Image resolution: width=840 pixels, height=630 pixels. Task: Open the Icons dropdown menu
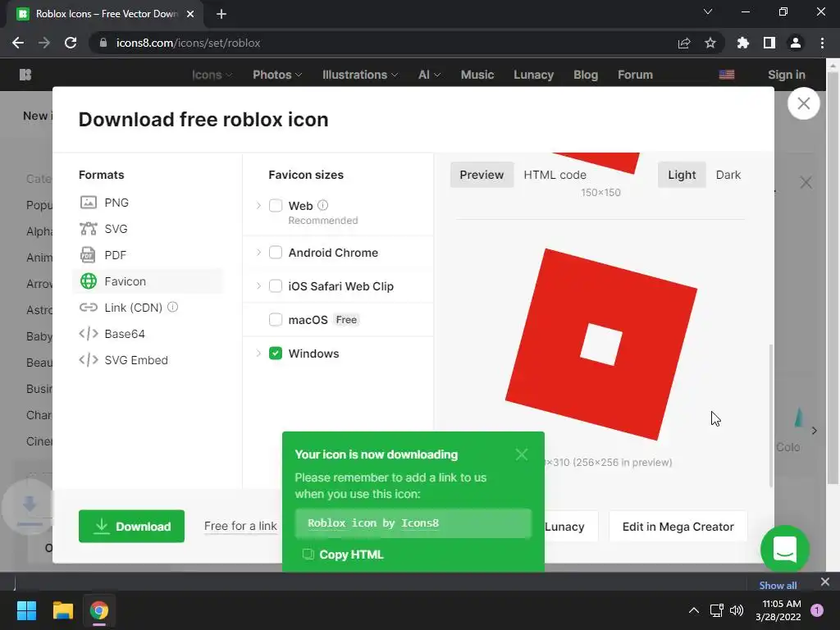coord(212,75)
